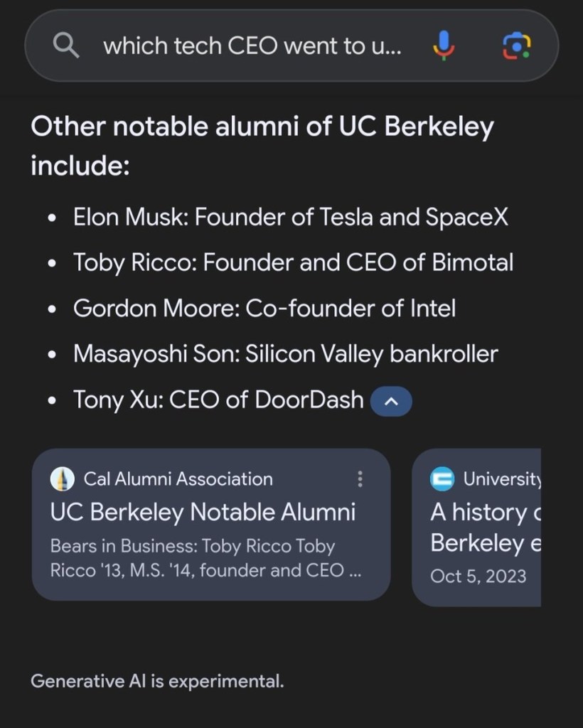Click the Cal Alumni Association logo icon
The height and width of the screenshot is (728, 583).
tap(63, 479)
